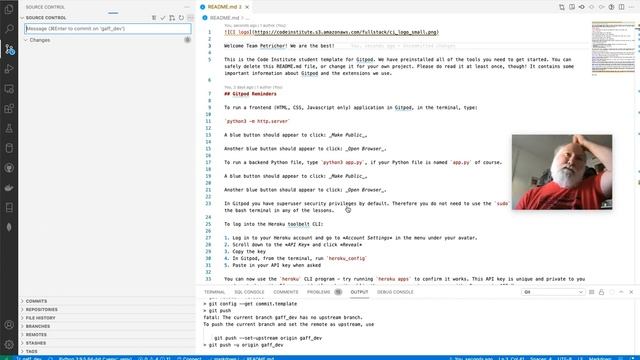Image resolution: width=640 pixels, height=360 pixels.
Task: Open the Docker whale view
Action: coord(9,188)
